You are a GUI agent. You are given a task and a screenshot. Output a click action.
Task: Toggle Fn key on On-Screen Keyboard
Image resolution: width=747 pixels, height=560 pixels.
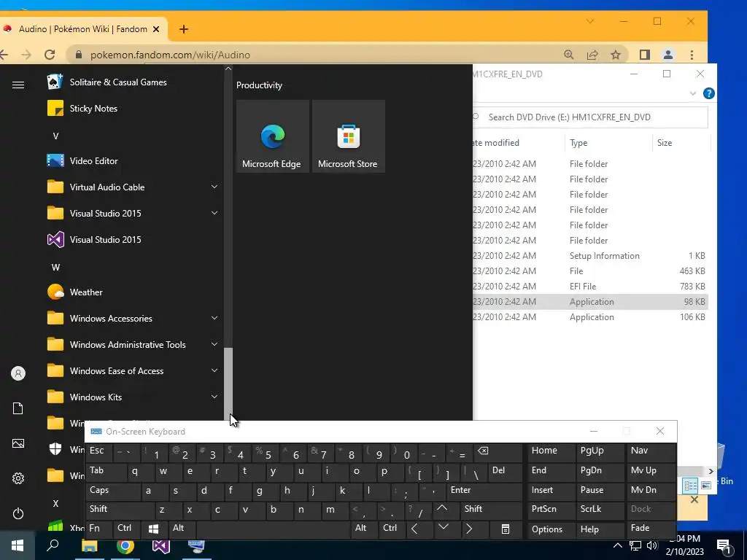coord(98,528)
